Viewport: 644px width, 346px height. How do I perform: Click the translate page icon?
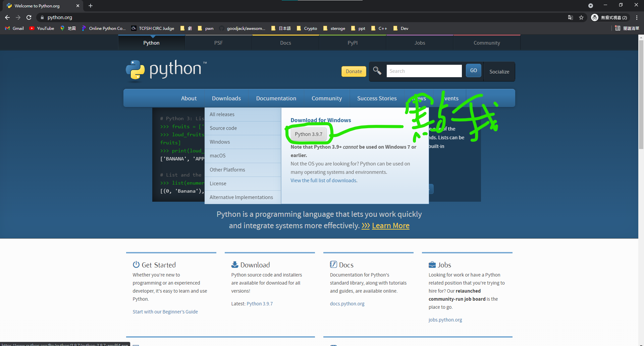570,17
